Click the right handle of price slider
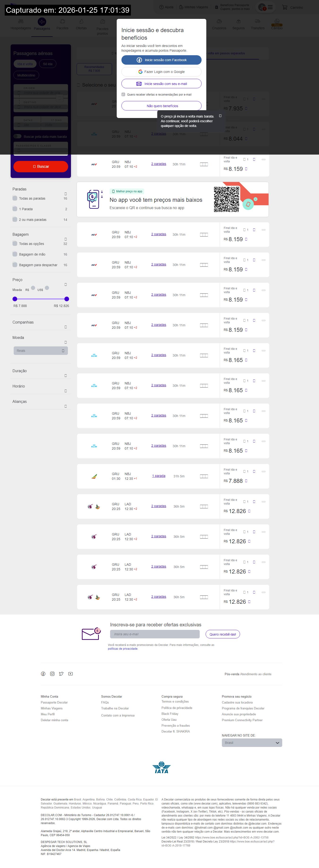 (x=67, y=299)
